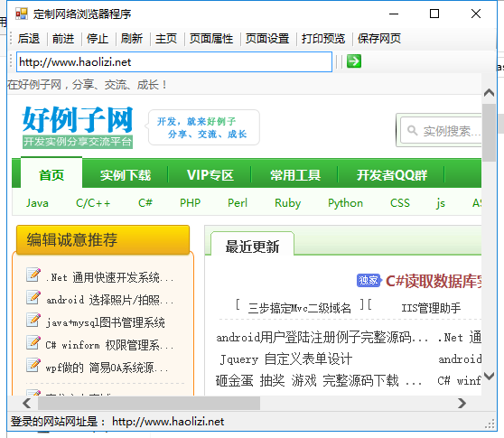Click the pencil icon beside C# winform 权限管理系
This screenshot has height=438, width=504.
(33, 342)
